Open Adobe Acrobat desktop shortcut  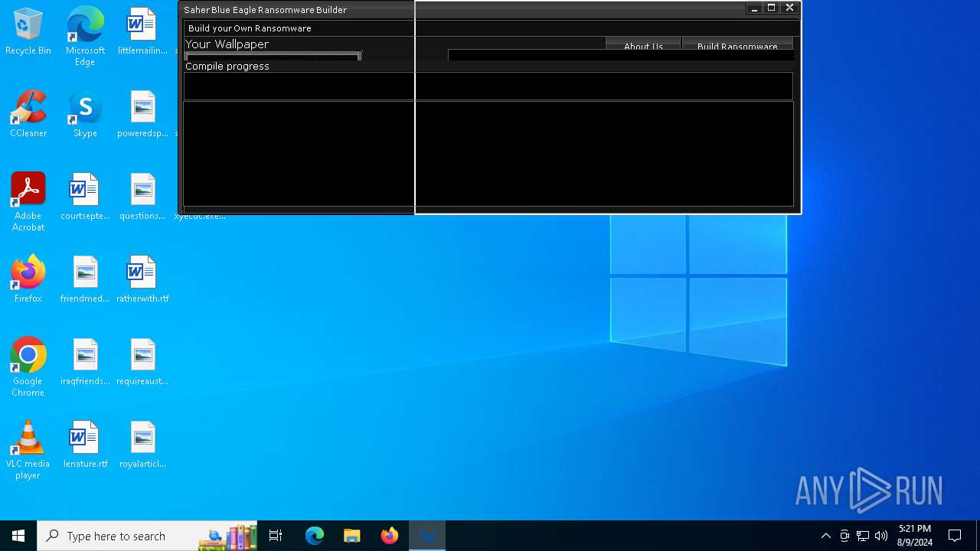tap(28, 202)
